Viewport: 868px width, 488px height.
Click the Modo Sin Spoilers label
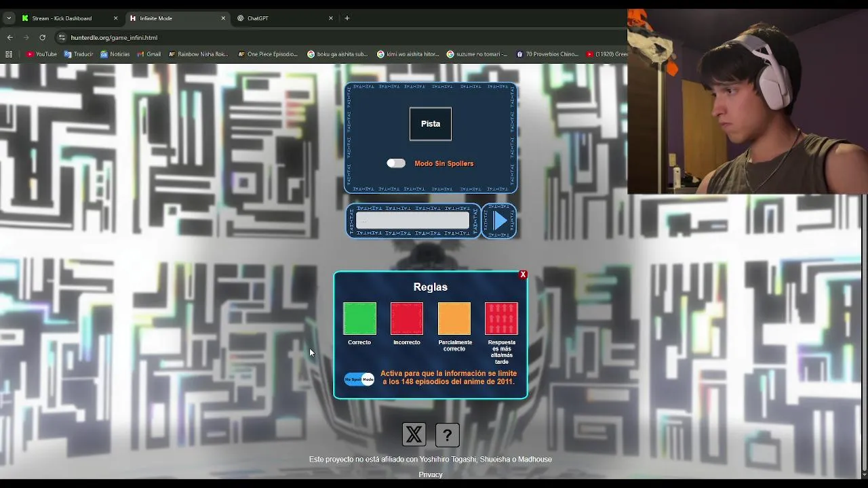(444, 163)
